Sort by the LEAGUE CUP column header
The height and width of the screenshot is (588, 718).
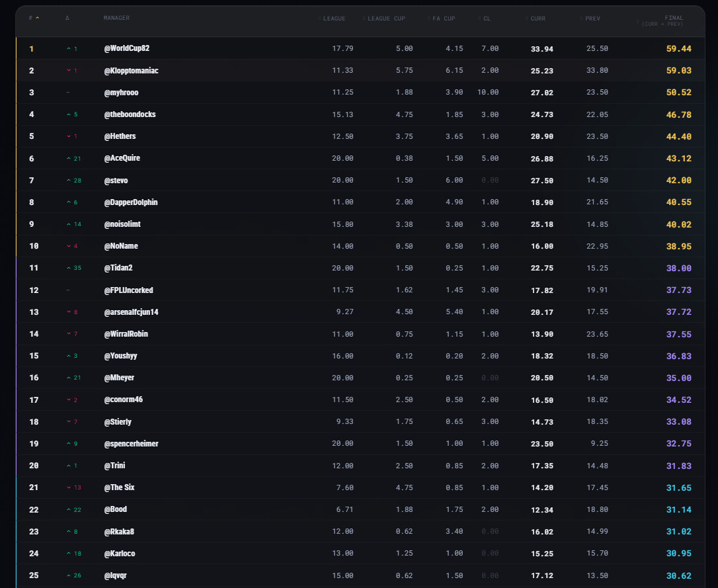click(x=386, y=19)
